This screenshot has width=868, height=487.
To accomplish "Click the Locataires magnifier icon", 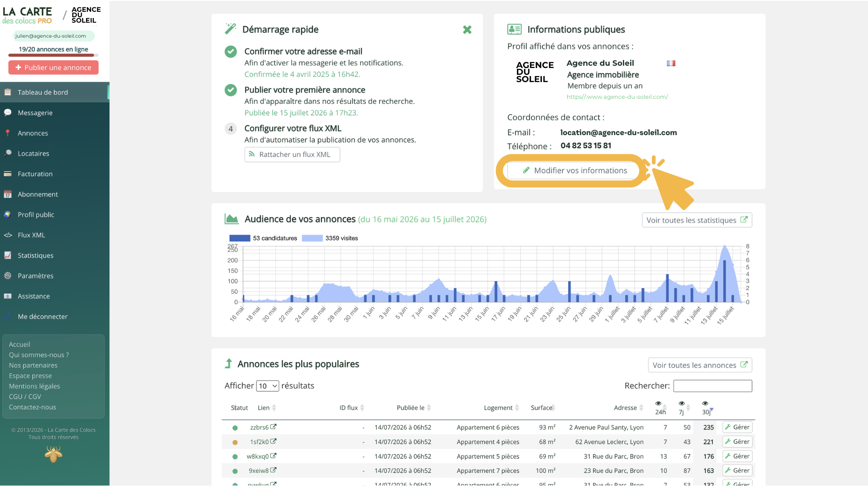I will click(x=8, y=153).
